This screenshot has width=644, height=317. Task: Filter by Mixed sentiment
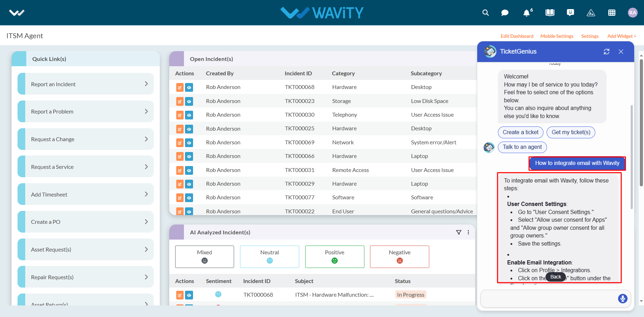tap(205, 257)
